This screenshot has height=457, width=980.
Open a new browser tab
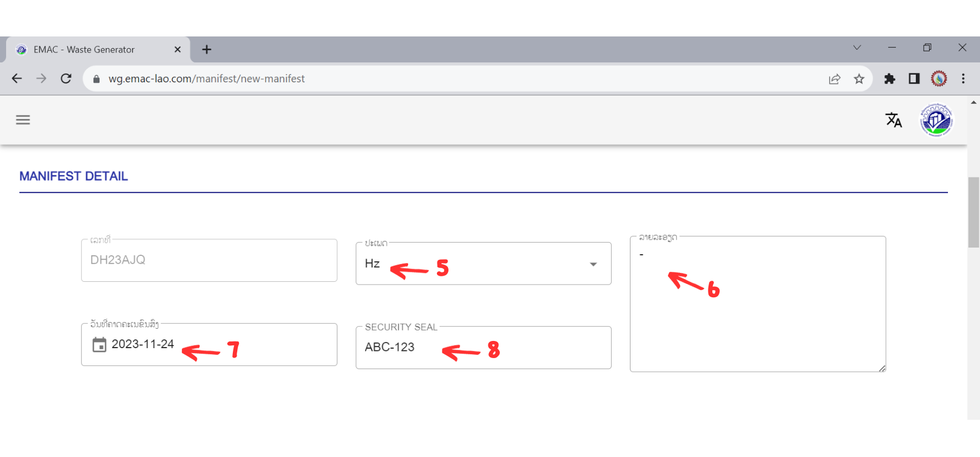click(x=206, y=50)
